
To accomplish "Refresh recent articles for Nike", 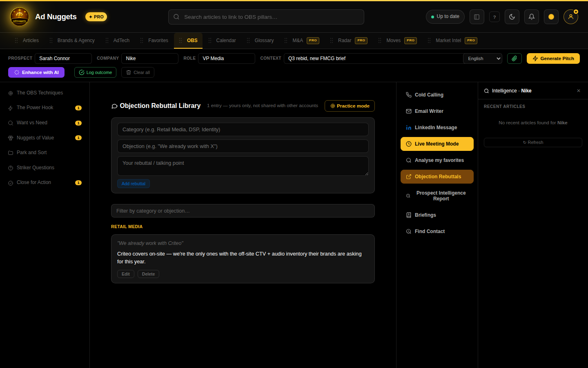I will coord(533,142).
